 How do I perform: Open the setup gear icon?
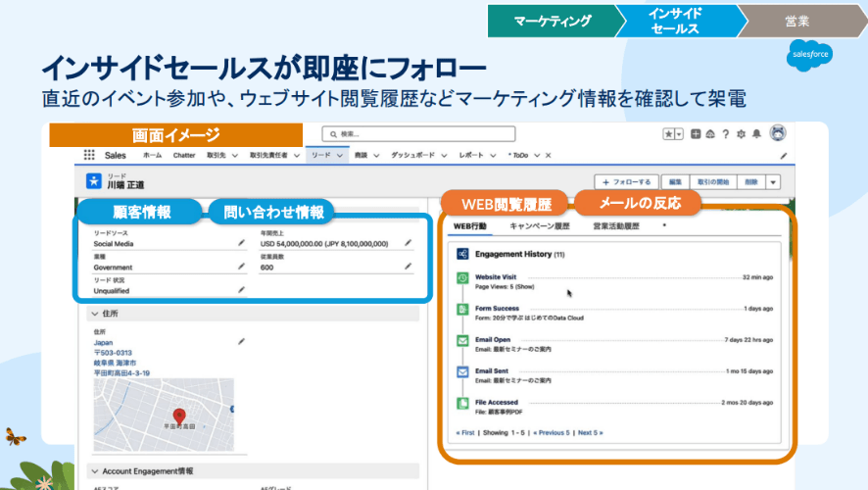(741, 134)
